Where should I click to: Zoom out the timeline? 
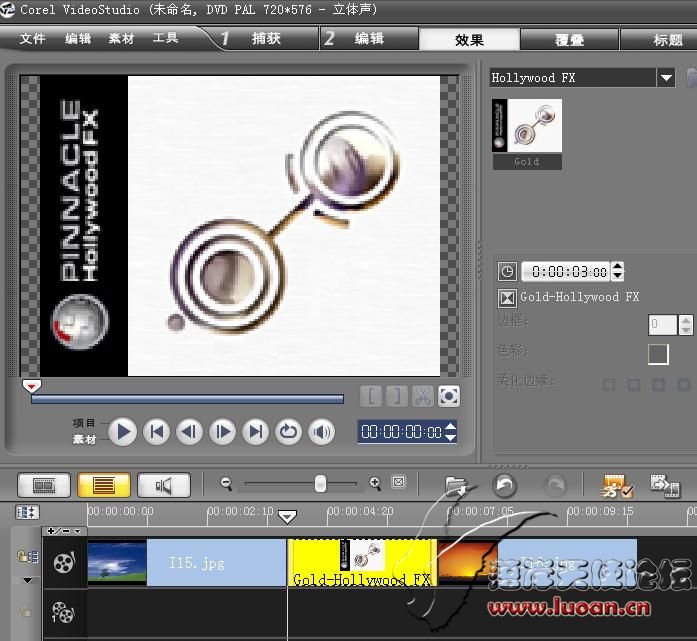click(226, 483)
